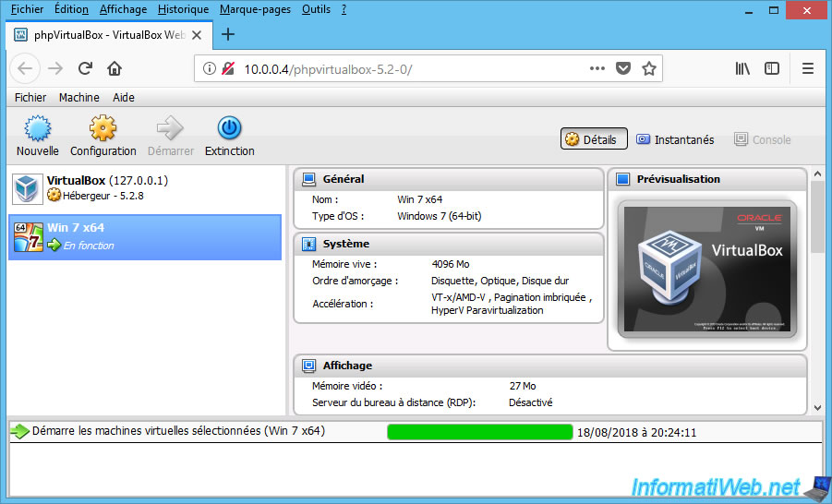Click the '4096 Mo' memory value
This screenshot has height=504, width=832.
click(451, 264)
